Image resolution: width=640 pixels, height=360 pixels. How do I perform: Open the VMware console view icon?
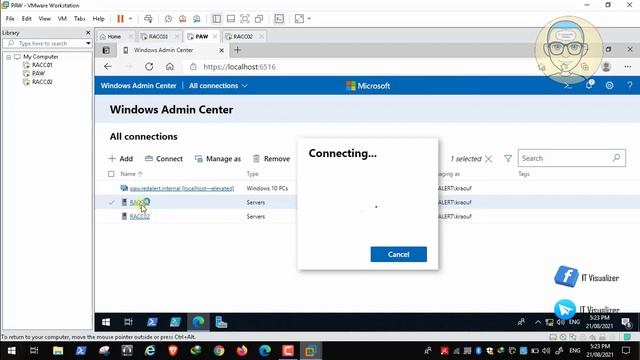[x=279, y=19]
